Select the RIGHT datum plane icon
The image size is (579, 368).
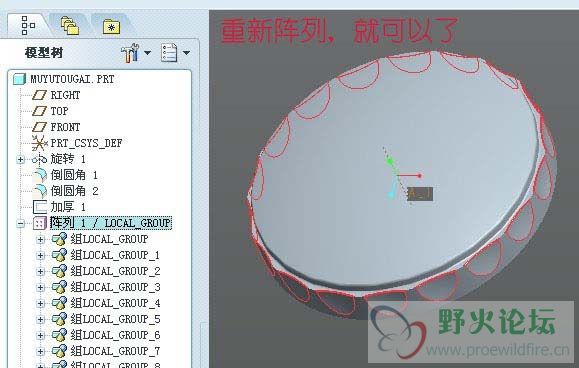click(x=39, y=95)
